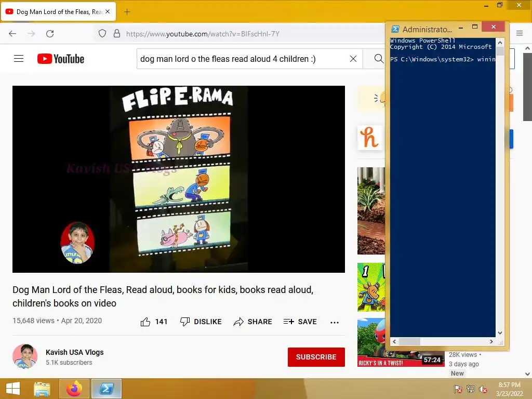Viewport: 532px width, 399px height.
Task: Go back to the previous page in Firefox
Action: click(12, 34)
